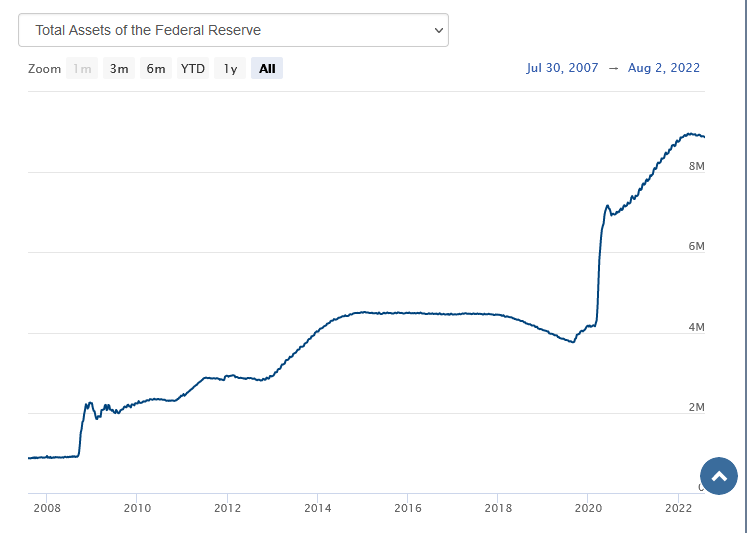Click the 2020 x-axis label
The height and width of the screenshot is (533, 747).
pyautogui.click(x=588, y=508)
